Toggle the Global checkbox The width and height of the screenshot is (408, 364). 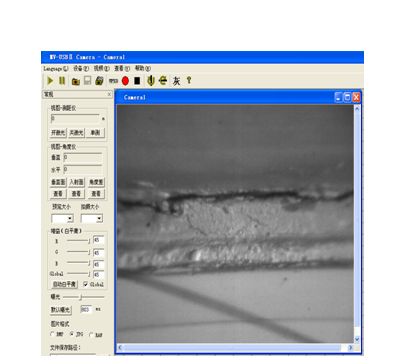[86, 284]
